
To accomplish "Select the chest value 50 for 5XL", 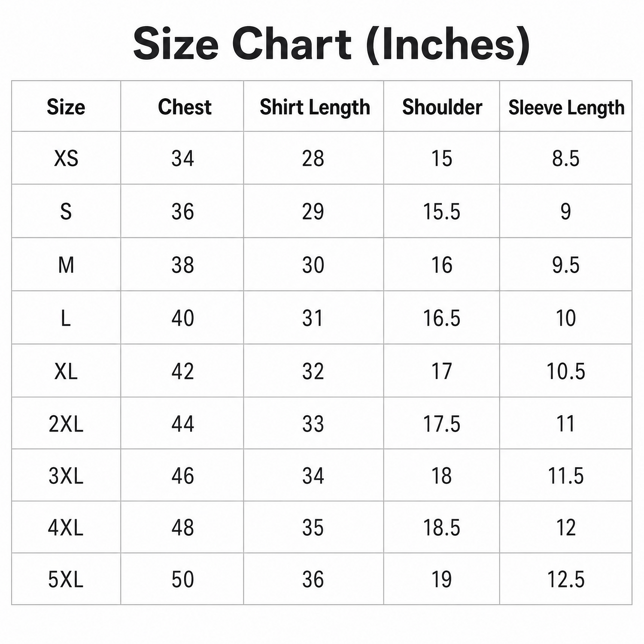I will click(x=183, y=580).
